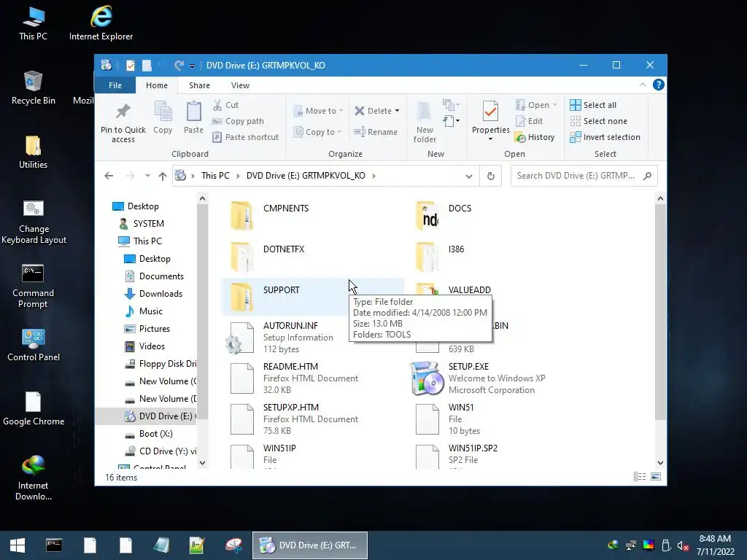
Task: Open file History from ribbon
Action: pos(535,137)
